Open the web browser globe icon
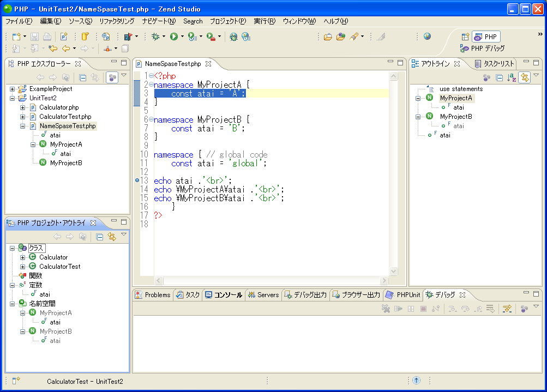This screenshot has height=392, width=547. (x=427, y=37)
